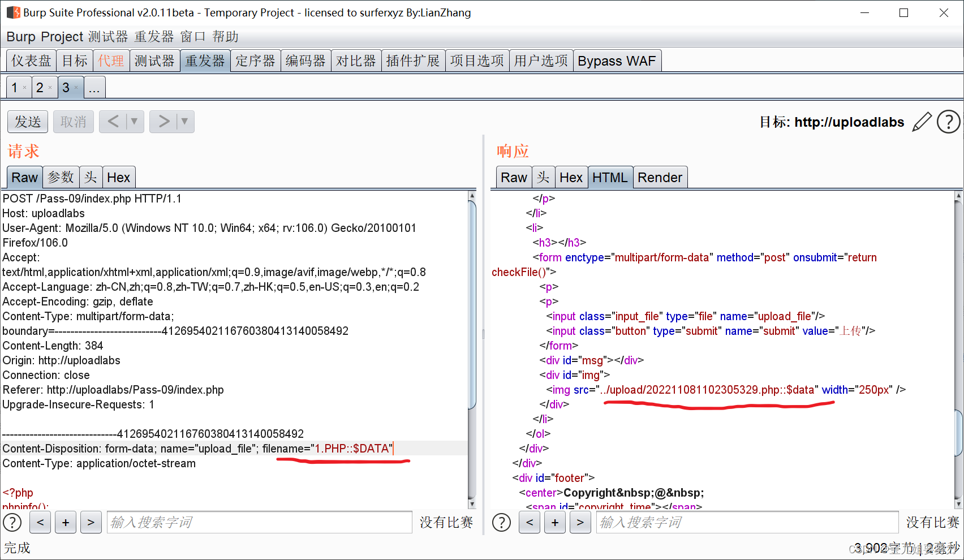Viewport: 964px width, 560px height.
Task: Click 'Content-Length: 384' header line
Action: 53,346
